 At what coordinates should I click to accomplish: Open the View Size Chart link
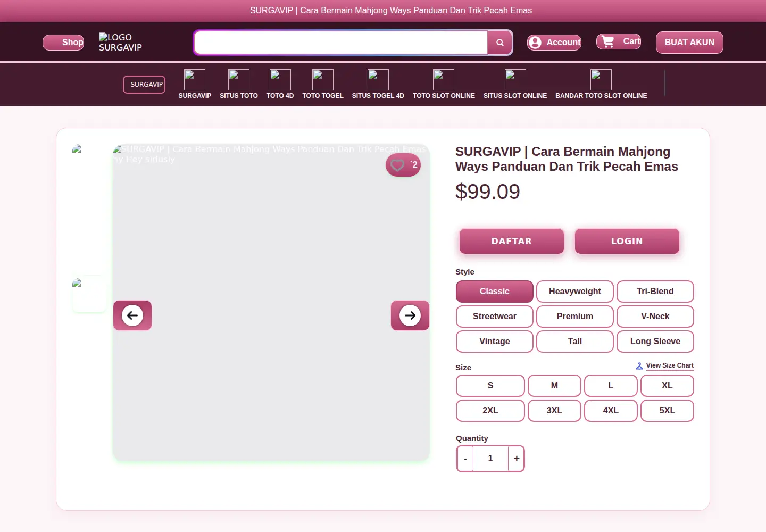coord(665,365)
